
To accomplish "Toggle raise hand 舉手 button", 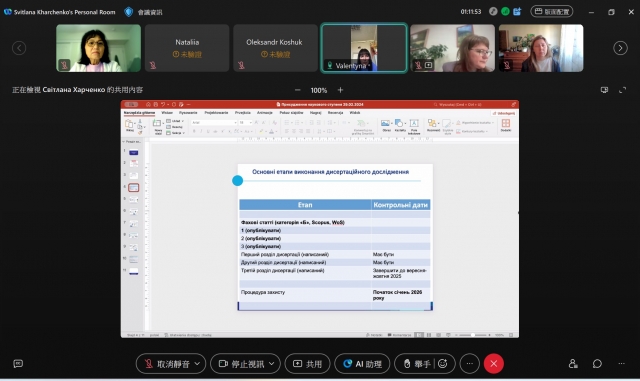I will click(x=416, y=363).
